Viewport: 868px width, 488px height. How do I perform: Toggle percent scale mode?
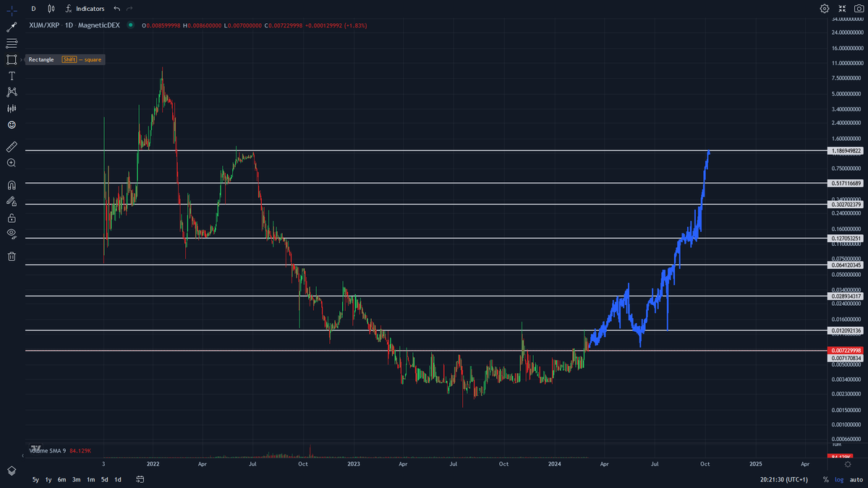[x=826, y=479]
